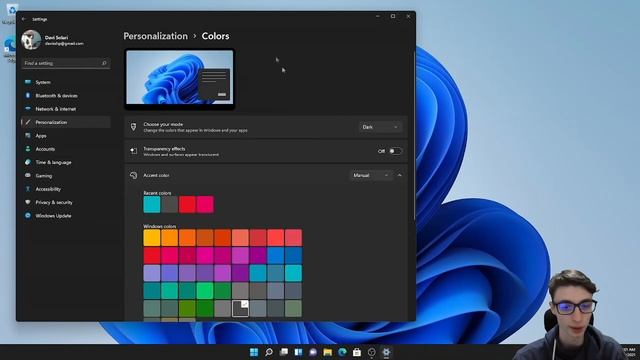Image resolution: width=640 pixels, height=360 pixels.
Task: Click the user profile avatar picture
Action: coord(31,40)
